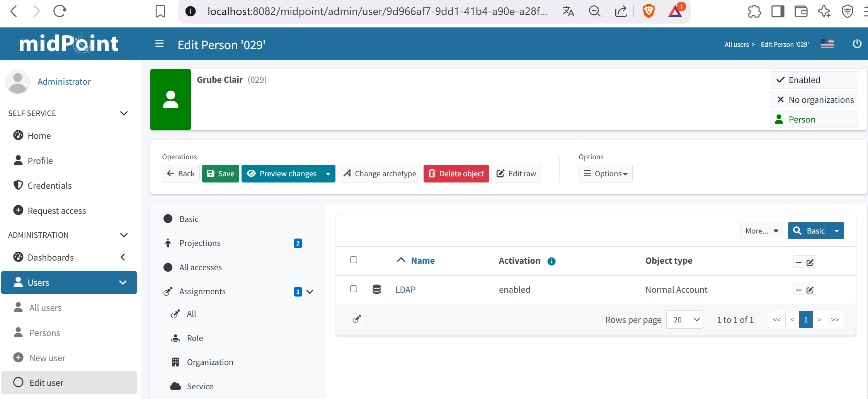Click the Edit raw button
This screenshot has height=399, width=868.
(516, 174)
